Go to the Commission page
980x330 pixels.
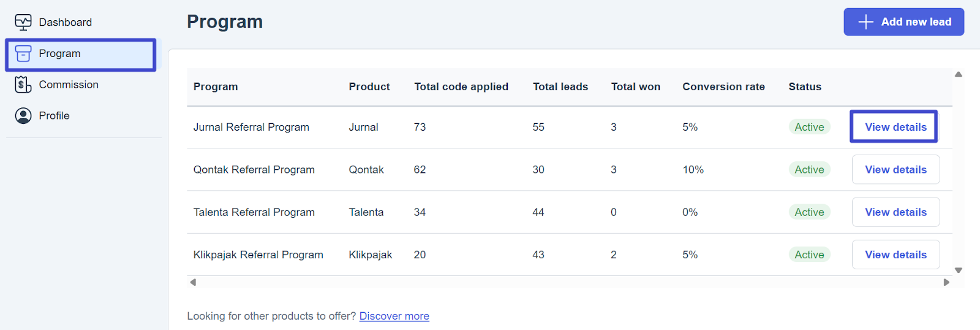68,85
